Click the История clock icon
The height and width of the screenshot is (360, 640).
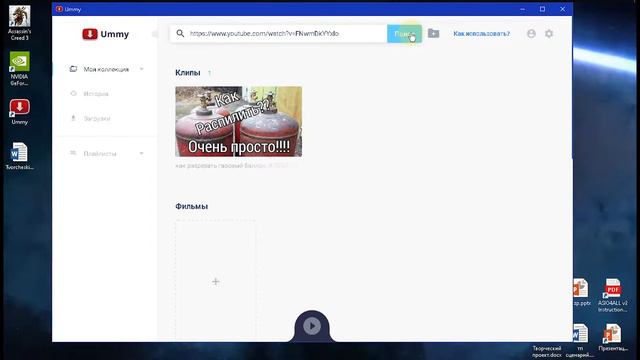click(x=73, y=93)
